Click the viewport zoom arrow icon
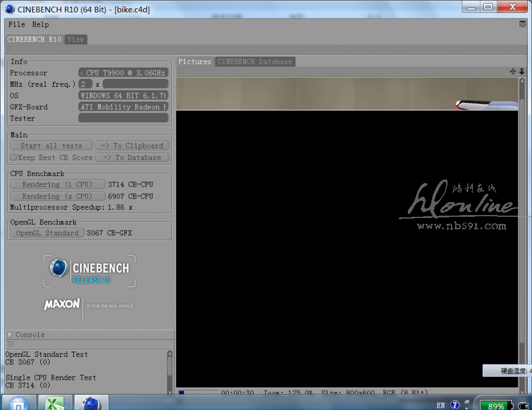The width and height of the screenshot is (532, 410). click(521, 71)
